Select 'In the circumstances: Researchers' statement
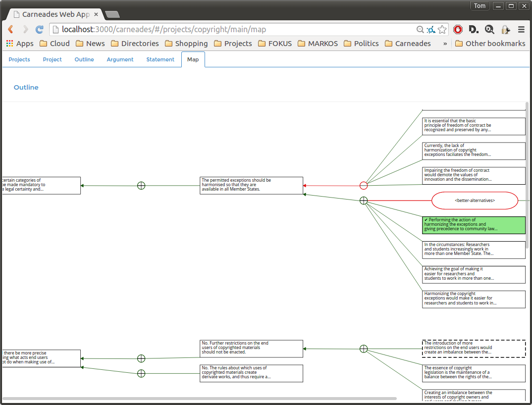Image resolution: width=532 pixels, height=405 pixels. point(474,250)
